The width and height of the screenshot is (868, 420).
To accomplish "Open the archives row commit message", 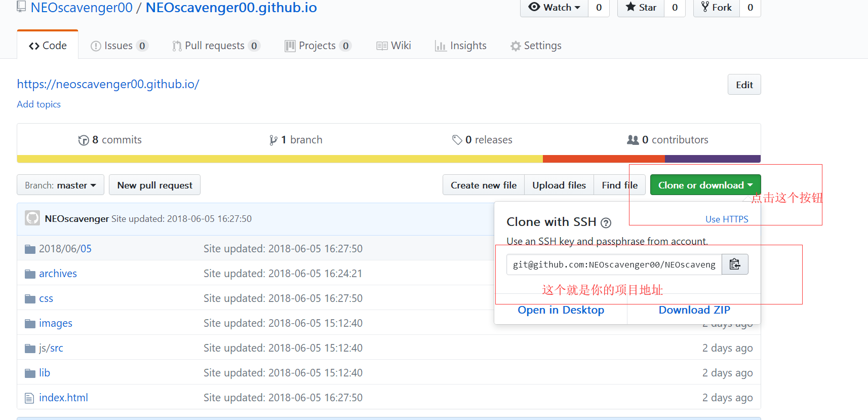I will (283, 274).
